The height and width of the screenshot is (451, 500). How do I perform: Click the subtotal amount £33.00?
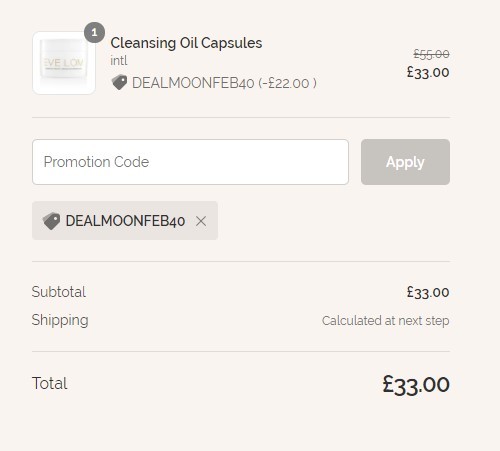point(428,292)
